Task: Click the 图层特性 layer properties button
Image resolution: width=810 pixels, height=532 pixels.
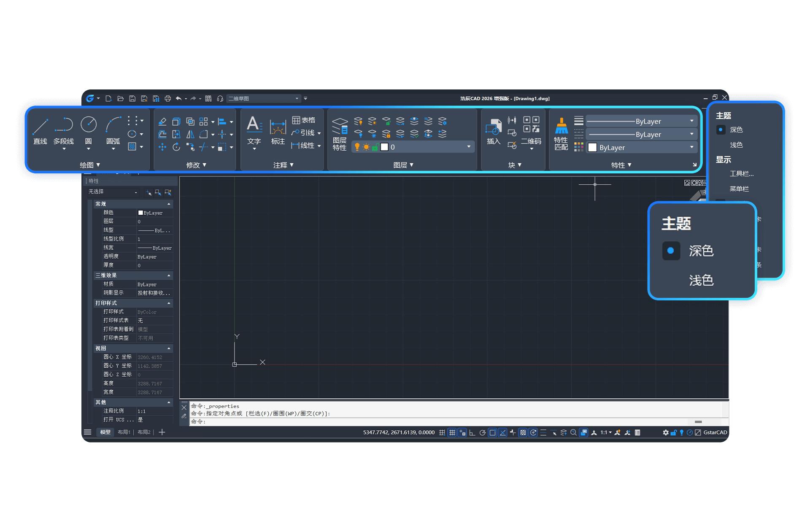Action: [340, 134]
